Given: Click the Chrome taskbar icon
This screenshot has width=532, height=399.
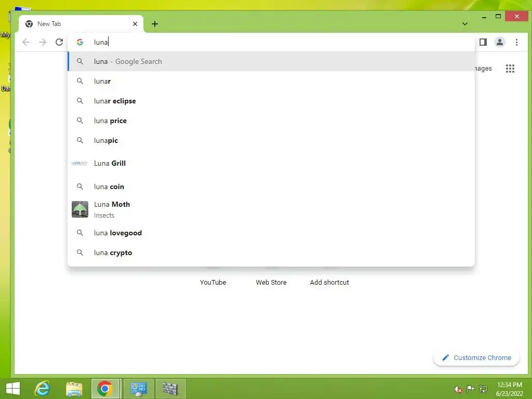Looking at the screenshot, I should click(x=105, y=389).
